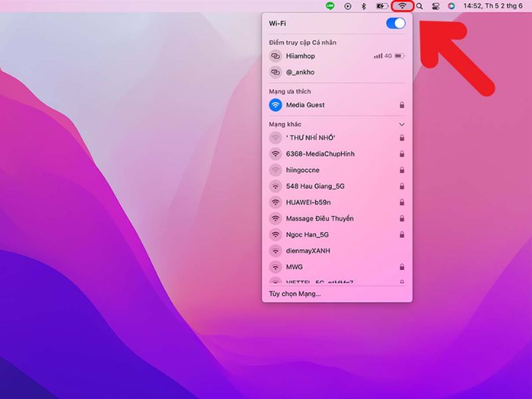Viewport: 532px width, 399px height.
Task: Turn off the Wi-Fi switch
Action: [x=396, y=23]
